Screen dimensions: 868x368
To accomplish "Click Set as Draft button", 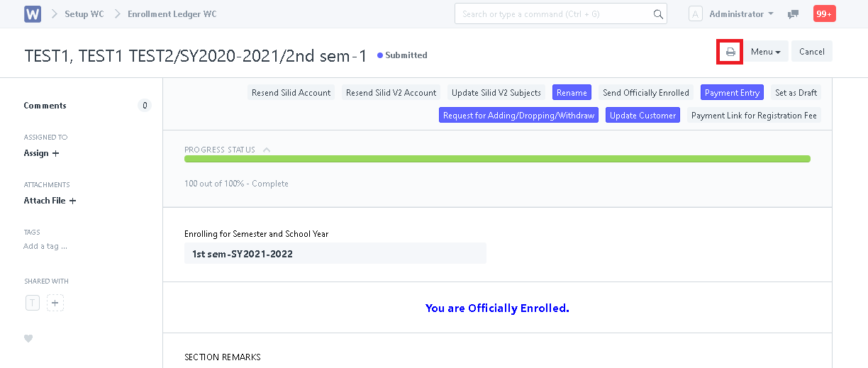I will click(796, 93).
